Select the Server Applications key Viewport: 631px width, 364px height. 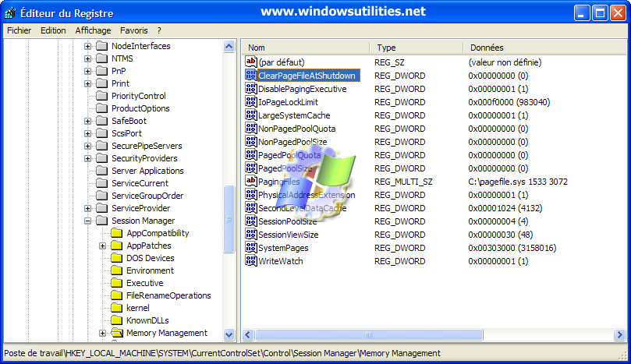click(147, 171)
